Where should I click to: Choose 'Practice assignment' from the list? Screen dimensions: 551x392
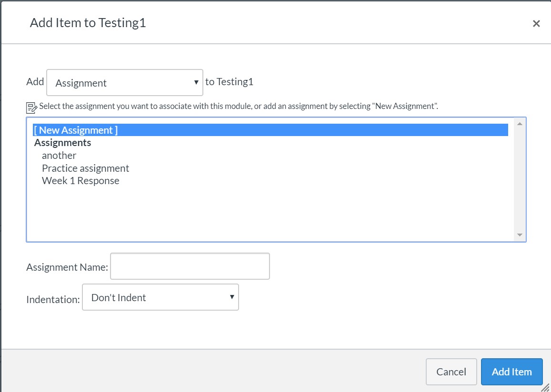tap(85, 168)
